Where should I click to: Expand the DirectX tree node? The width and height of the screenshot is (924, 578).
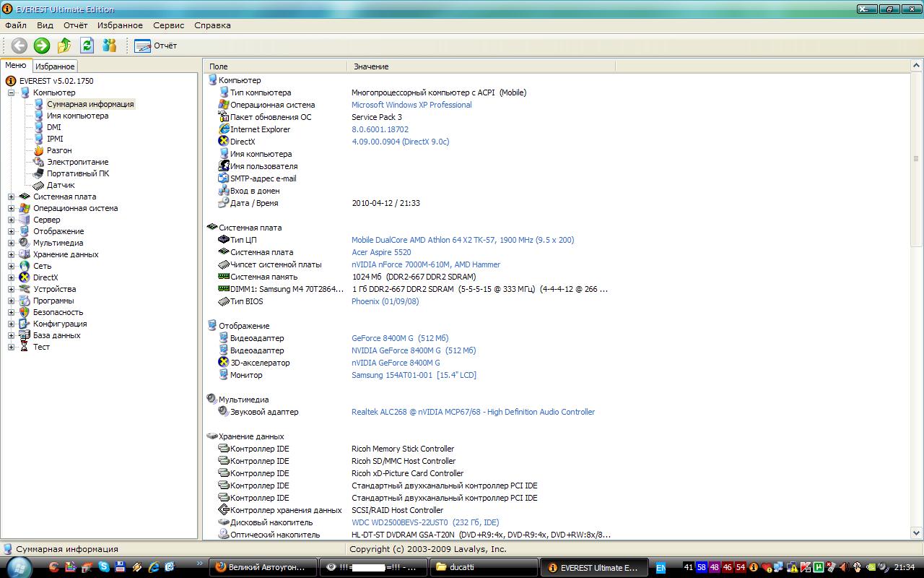click(x=12, y=277)
